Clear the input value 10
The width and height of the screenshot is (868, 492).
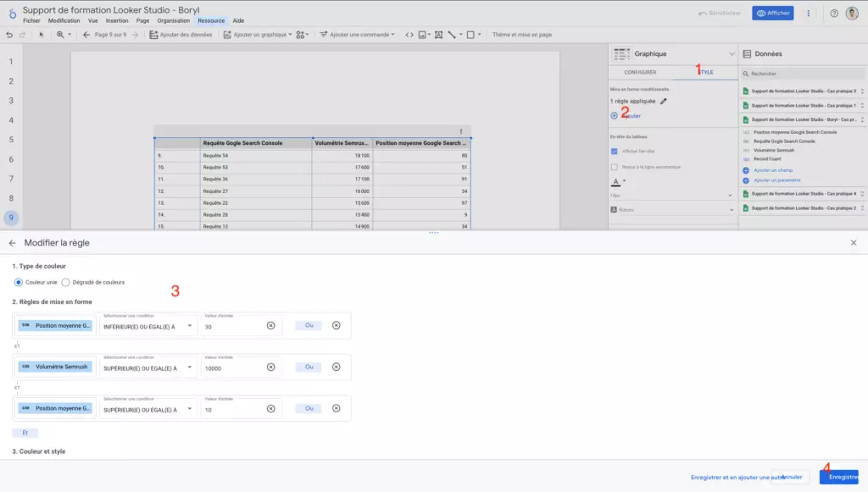pyautogui.click(x=270, y=408)
